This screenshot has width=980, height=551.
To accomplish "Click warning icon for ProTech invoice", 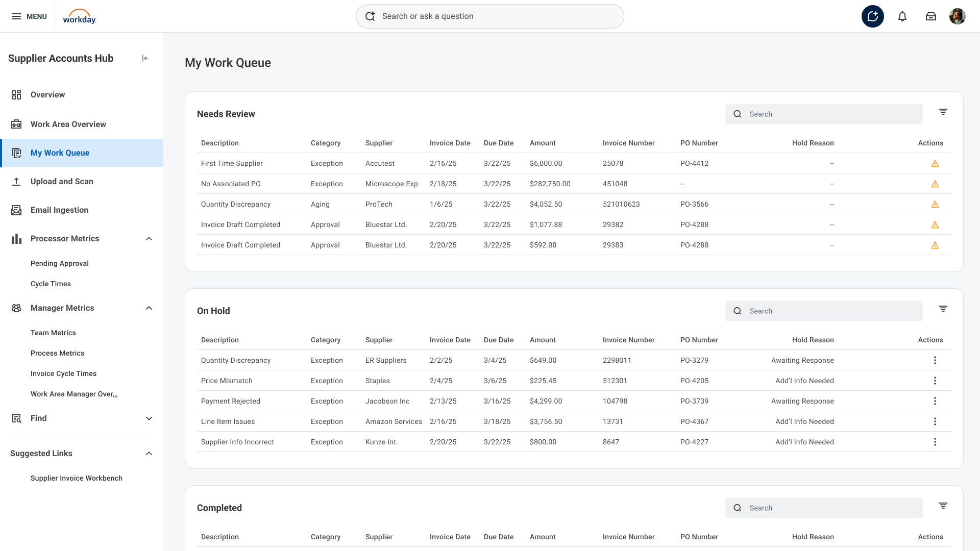I will coord(935,205).
